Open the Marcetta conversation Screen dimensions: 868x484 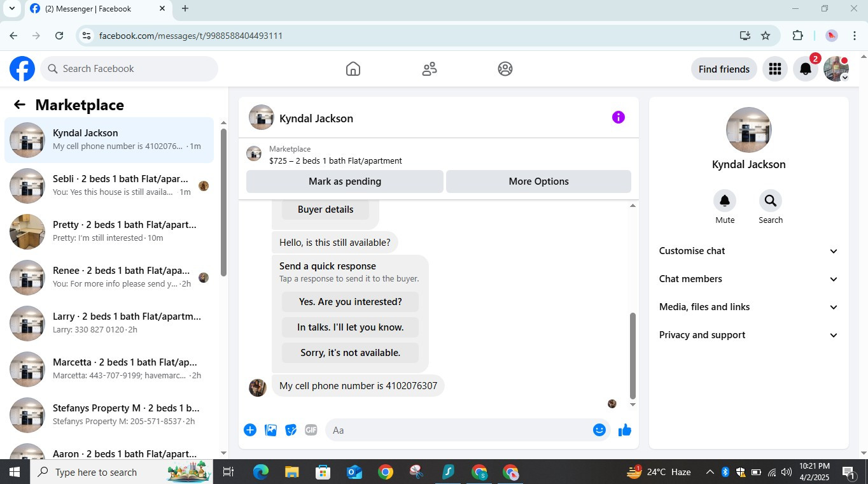pos(109,369)
